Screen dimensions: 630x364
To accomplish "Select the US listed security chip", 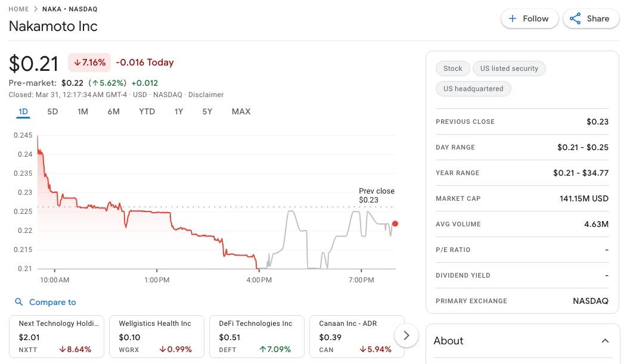I will coord(509,68).
